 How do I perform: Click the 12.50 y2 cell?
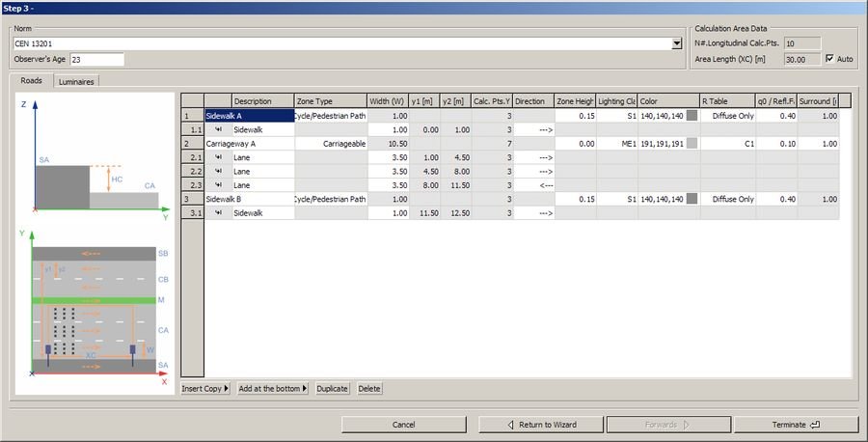(x=456, y=212)
